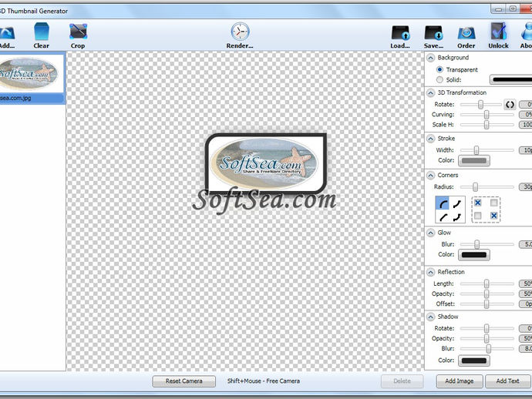Uncheck the top-left corner checkbox
The width and height of the screenshot is (532, 399).
pyautogui.click(x=478, y=203)
